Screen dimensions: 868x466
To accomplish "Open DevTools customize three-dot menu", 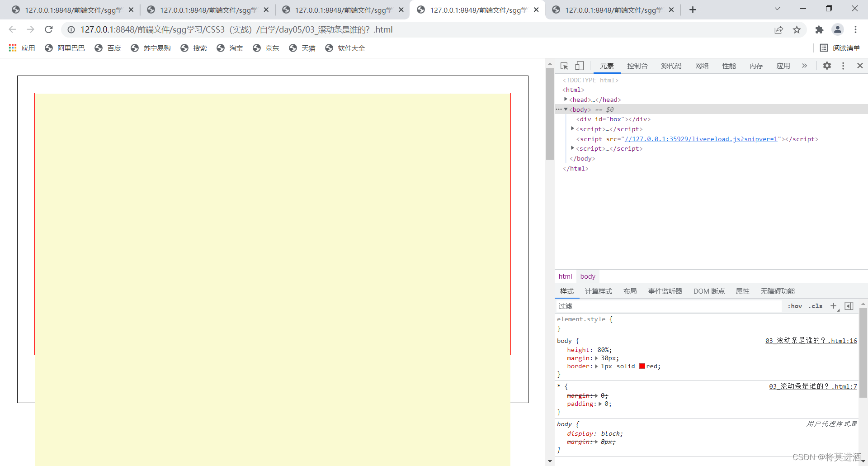I will click(843, 66).
